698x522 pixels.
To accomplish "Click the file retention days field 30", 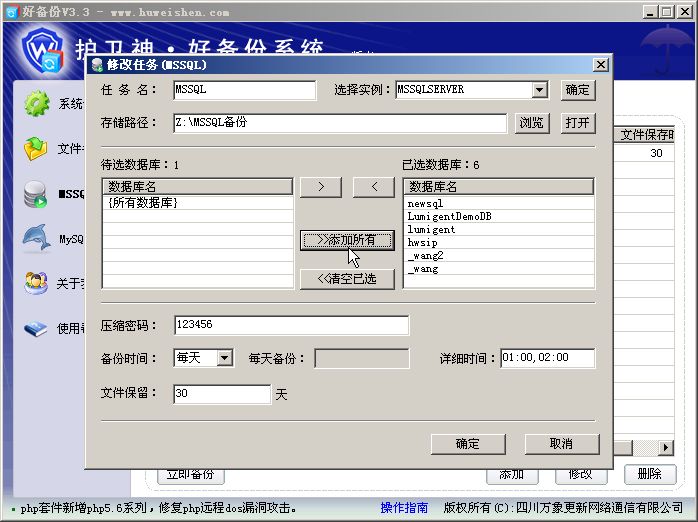I will coord(222,394).
